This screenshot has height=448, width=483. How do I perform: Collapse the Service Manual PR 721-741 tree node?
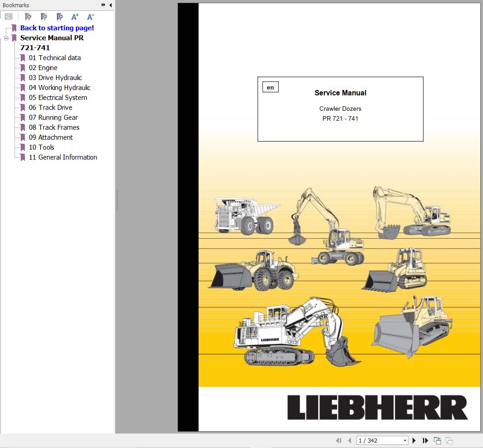pyautogui.click(x=6, y=38)
